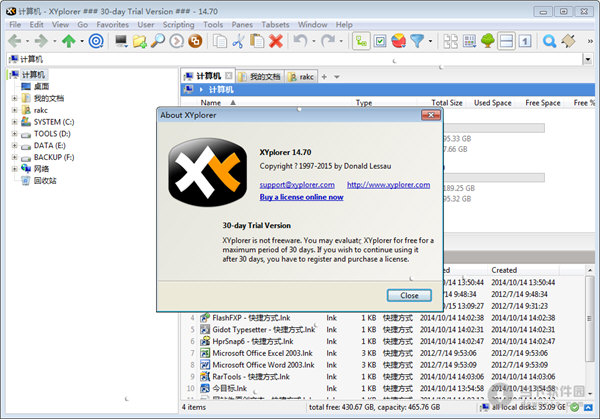This screenshot has width=600, height=419.
Task: Expand the BACKUP (F:) tree node
Action: click(x=15, y=157)
